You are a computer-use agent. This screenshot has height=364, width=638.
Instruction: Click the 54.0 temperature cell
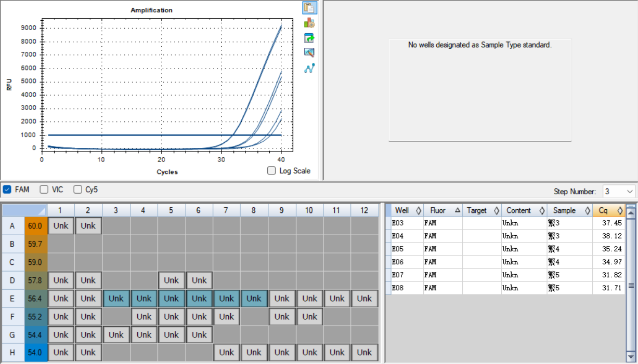[x=36, y=353]
